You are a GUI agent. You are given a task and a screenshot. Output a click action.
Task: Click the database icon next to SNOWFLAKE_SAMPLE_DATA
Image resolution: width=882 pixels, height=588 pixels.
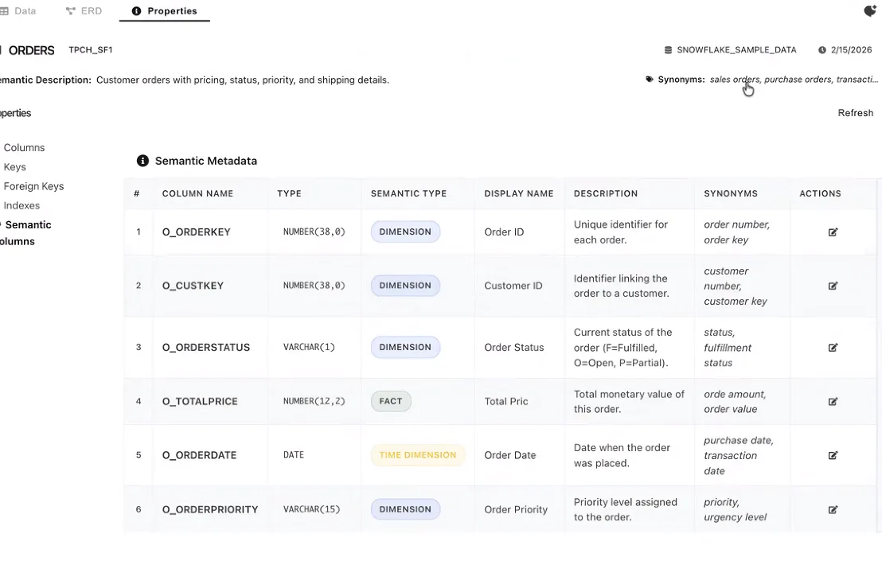(x=668, y=50)
